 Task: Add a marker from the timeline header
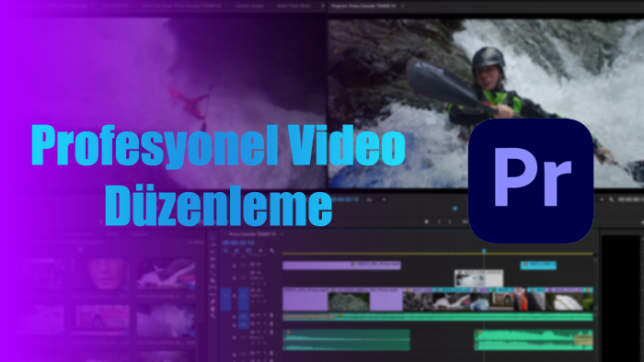pyautogui.click(x=260, y=251)
